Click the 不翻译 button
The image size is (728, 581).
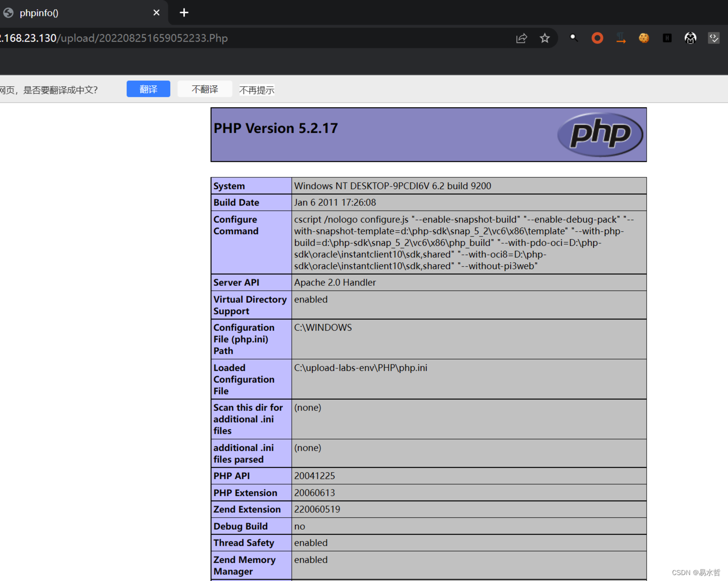pyautogui.click(x=205, y=89)
